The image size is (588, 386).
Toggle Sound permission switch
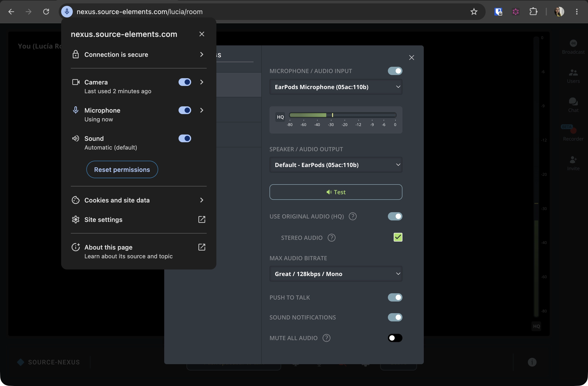coord(185,138)
